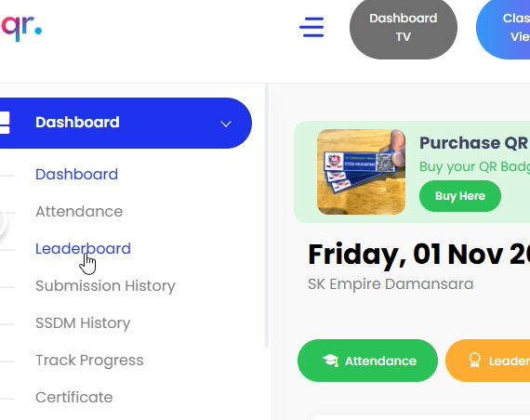Click the Purchase QR heading

pos(474,143)
